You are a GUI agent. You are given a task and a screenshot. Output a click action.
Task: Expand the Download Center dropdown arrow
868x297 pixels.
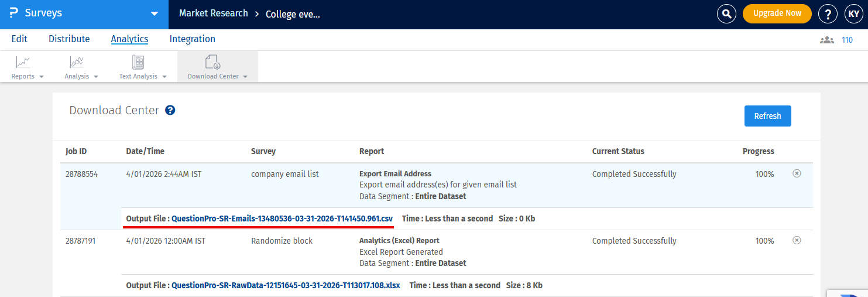(245, 77)
